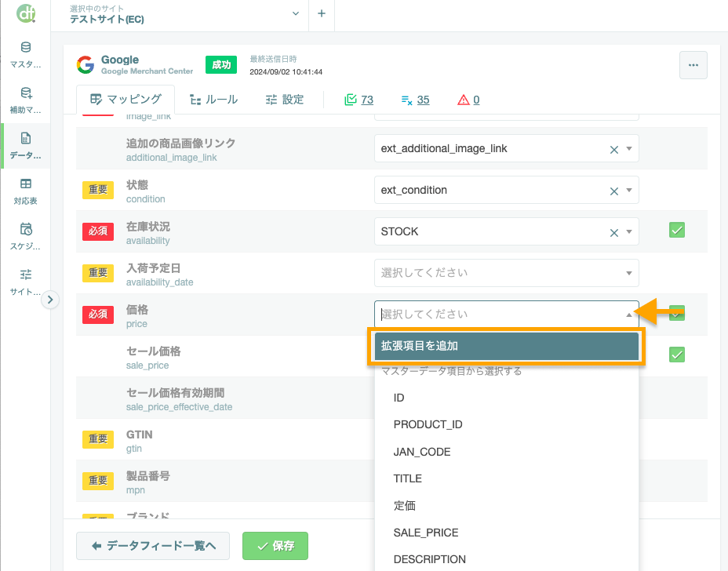Toggle the sale_price row green checkbox
Screen dimensions: 728x571
coord(677,355)
